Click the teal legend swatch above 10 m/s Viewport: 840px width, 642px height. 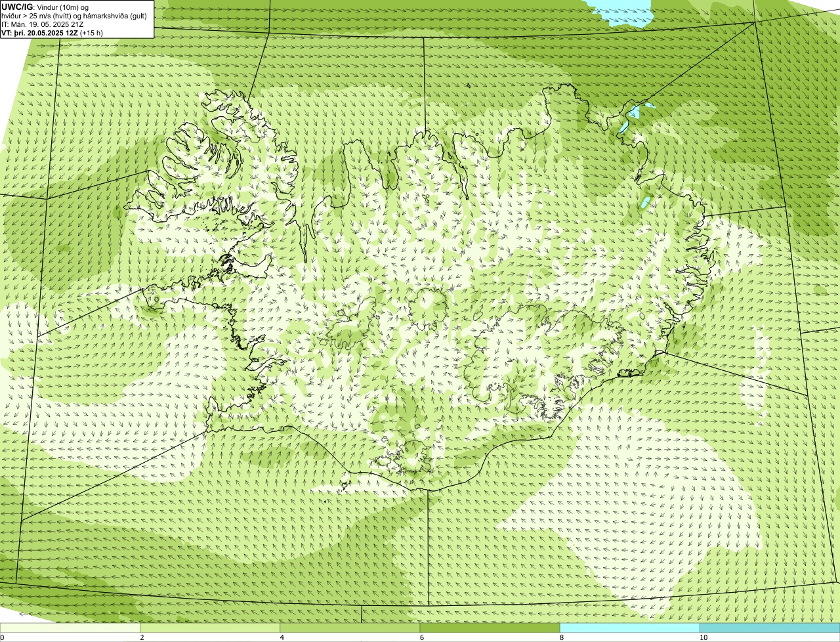(x=770, y=628)
